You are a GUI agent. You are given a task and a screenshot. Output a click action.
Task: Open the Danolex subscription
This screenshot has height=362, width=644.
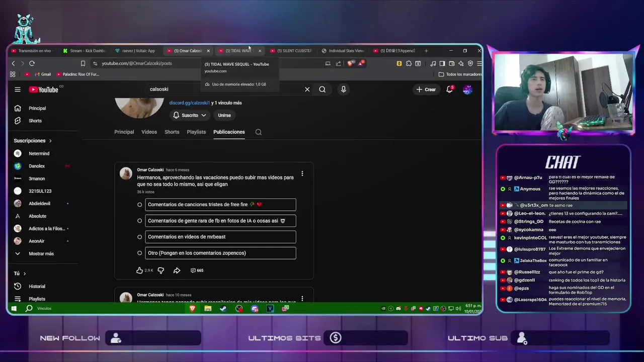(37, 166)
